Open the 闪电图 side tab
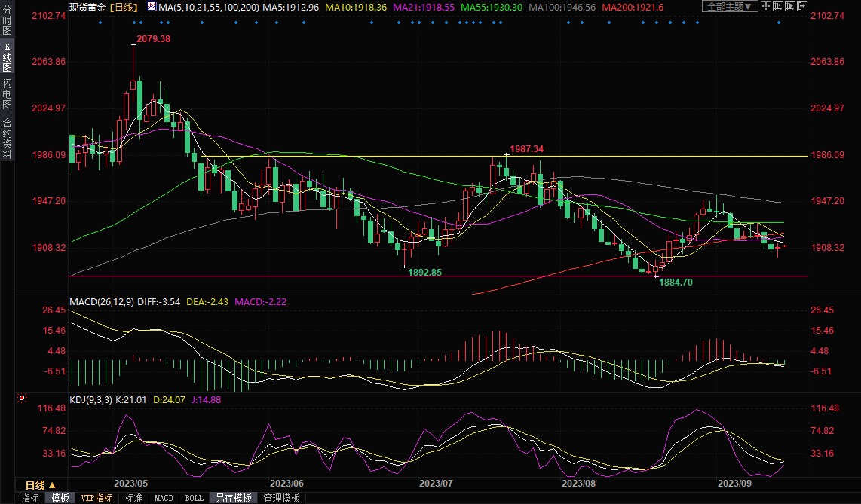 tap(7, 93)
